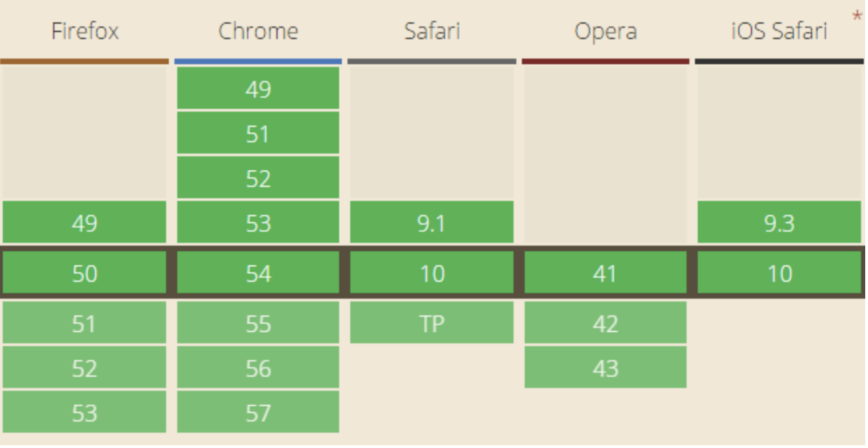This screenshot has width=868, height=448.
Task: Click the Chrome browser column header
Action: [x=258, y=31]
